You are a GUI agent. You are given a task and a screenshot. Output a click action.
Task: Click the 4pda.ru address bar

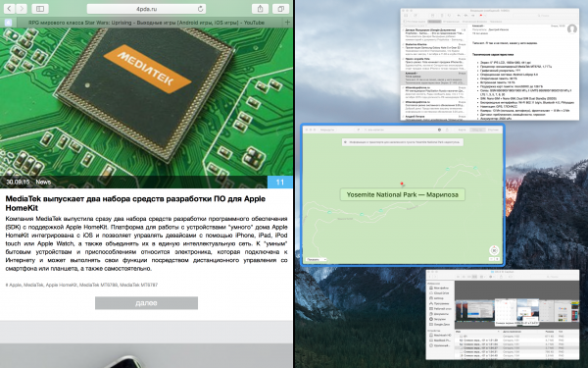click(146, 9)
